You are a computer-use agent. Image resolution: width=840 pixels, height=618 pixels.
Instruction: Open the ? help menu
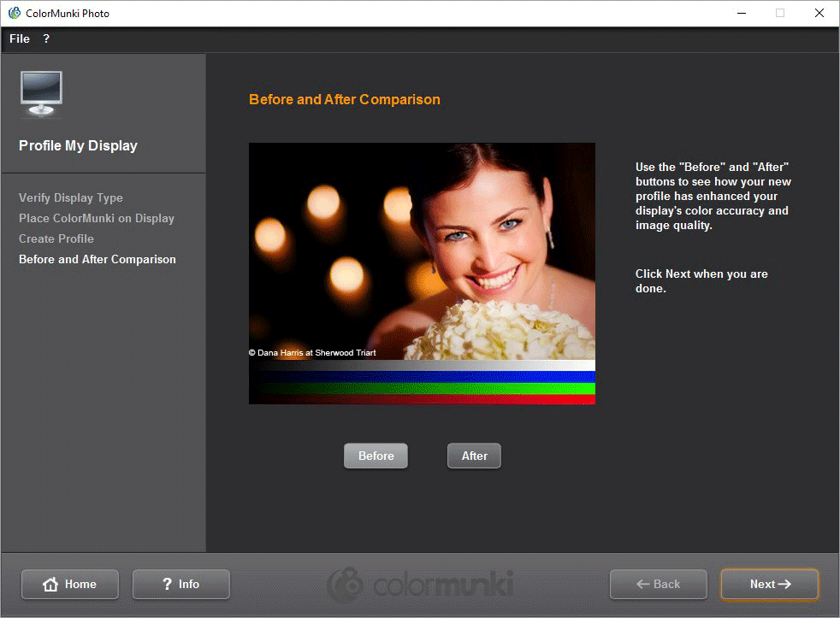46,39
